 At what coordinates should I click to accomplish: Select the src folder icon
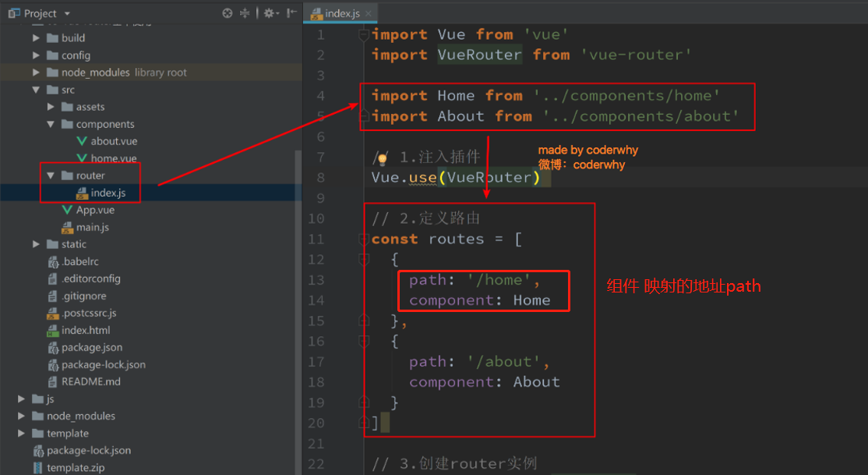pos(52,90)
